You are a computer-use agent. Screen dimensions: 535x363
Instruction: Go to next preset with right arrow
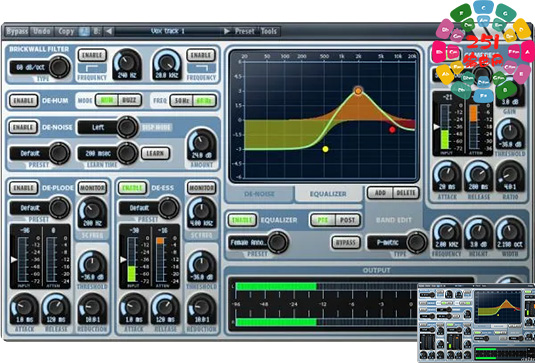pos(227,31)
